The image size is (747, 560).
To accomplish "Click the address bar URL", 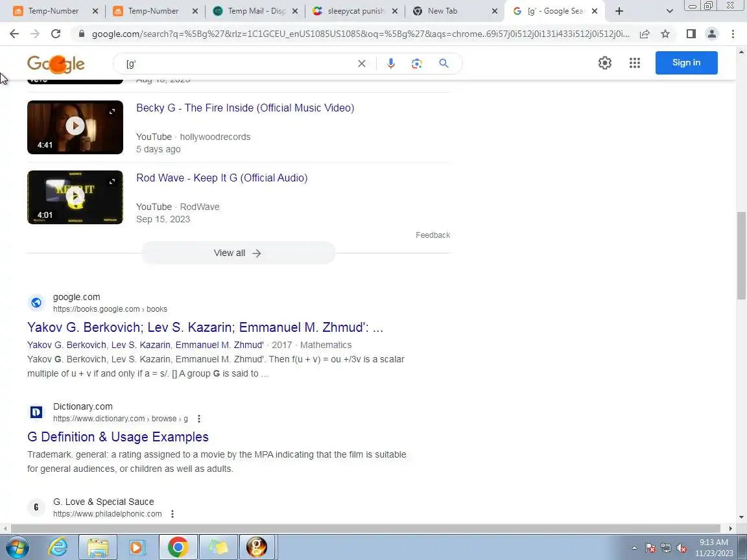I will [360, 34].
